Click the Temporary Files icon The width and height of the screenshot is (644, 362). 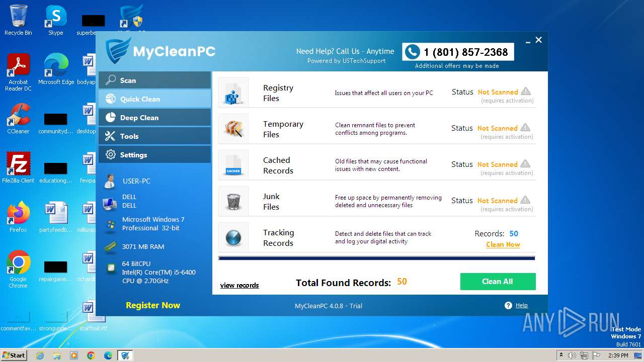tap(233, 129)
